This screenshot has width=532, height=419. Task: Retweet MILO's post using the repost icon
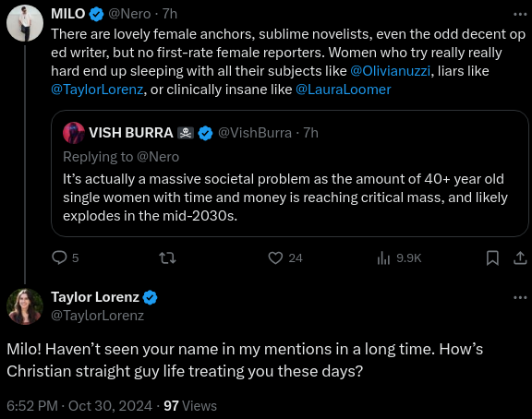tap(167, 258)
